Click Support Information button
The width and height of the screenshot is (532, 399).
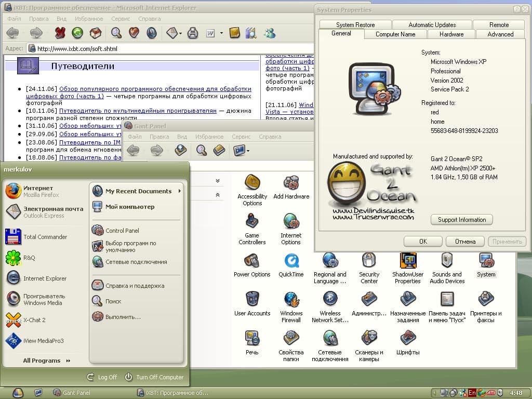tap(462, 220)
